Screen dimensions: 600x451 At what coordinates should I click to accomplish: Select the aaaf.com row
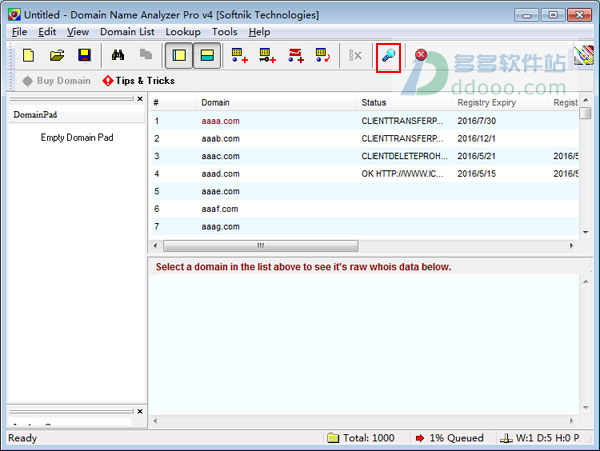pos(365,209)
